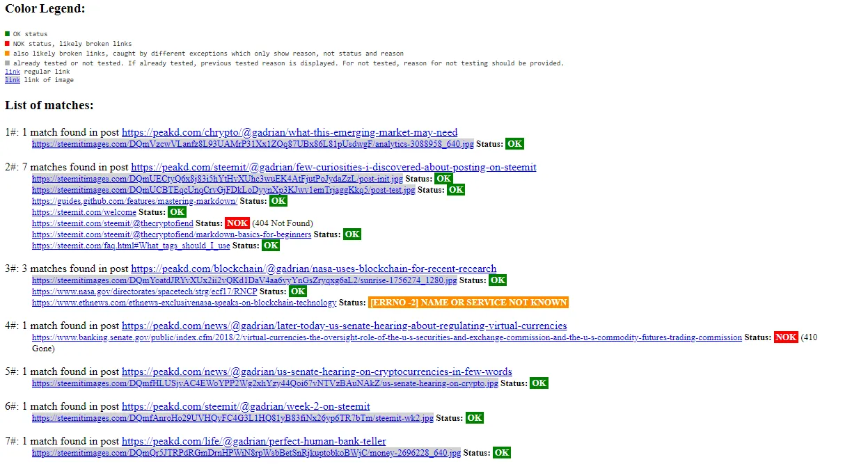Viewport: 868px width, 464px height.
Task: Click the NOK badge for @thecryptofiend link
Action: pos(237,223)
